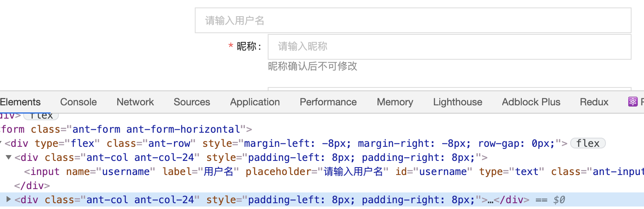Viewport: 644px width, 209px height.
Task: Open the Network tab
Action: [135, 102]
